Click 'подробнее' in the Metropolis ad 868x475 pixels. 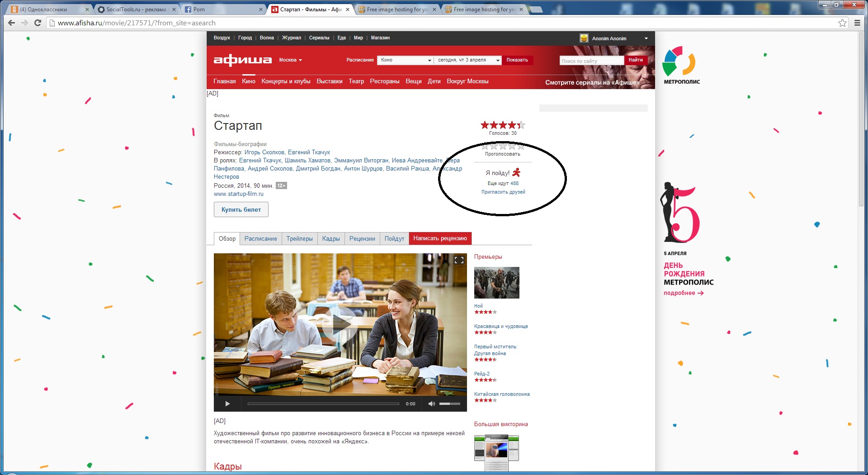tap(684, 293)
